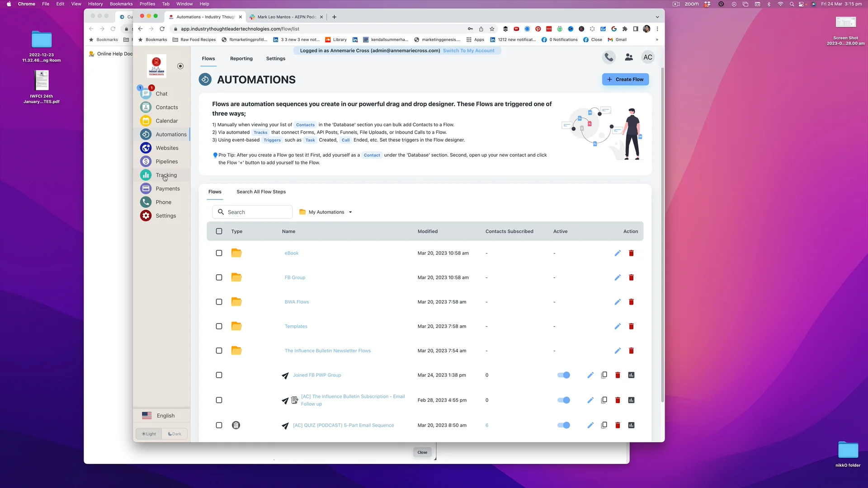This screenshot has height=488, width=868.
Task: View stats for Joined FB PWP Group flow
Action: [x=631, y=375]
